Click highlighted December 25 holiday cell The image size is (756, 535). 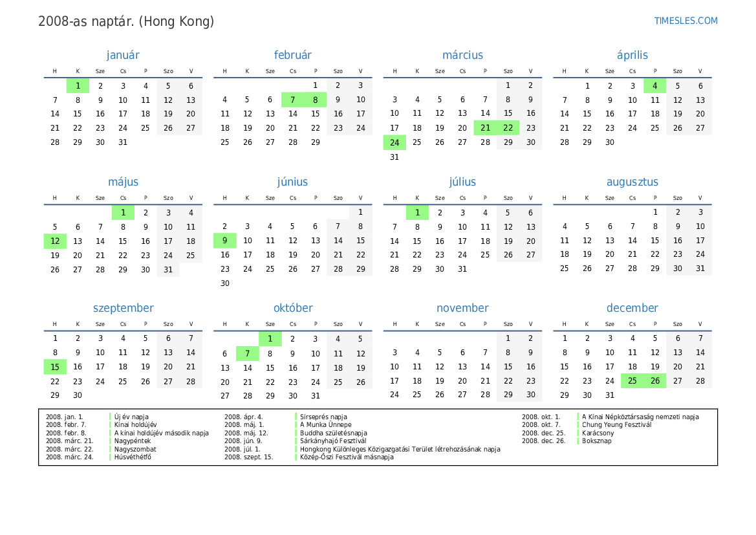[x=632, y=381]
